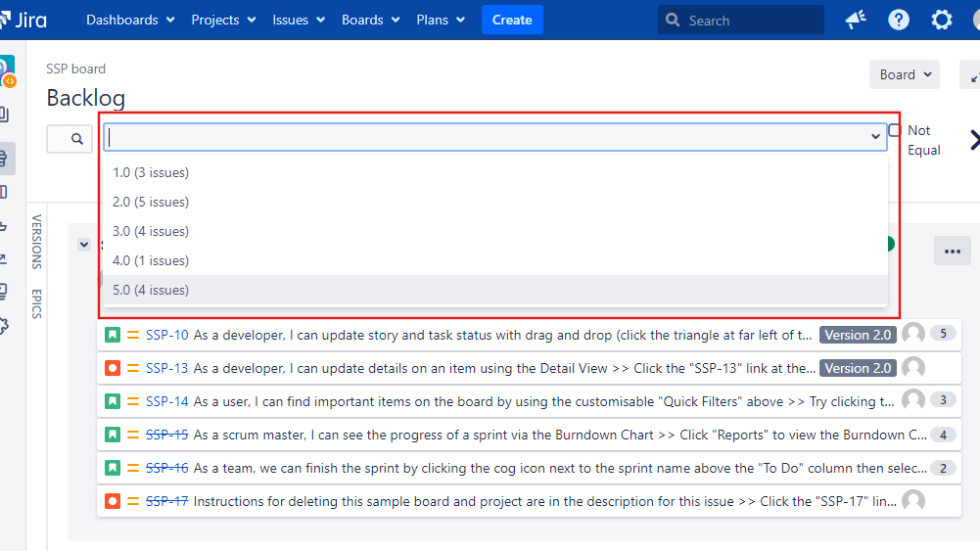
Task: Click the blue Create button
Action: pyautogui.click(x=512, y=20)
